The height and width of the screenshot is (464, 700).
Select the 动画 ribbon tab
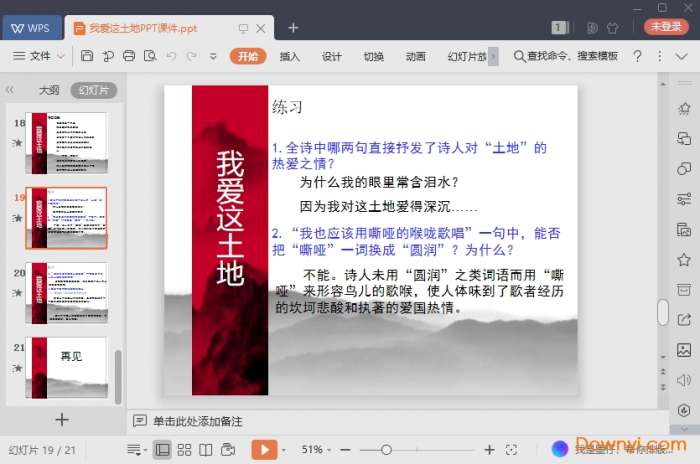pyautogui.click(x=416, y=56)
